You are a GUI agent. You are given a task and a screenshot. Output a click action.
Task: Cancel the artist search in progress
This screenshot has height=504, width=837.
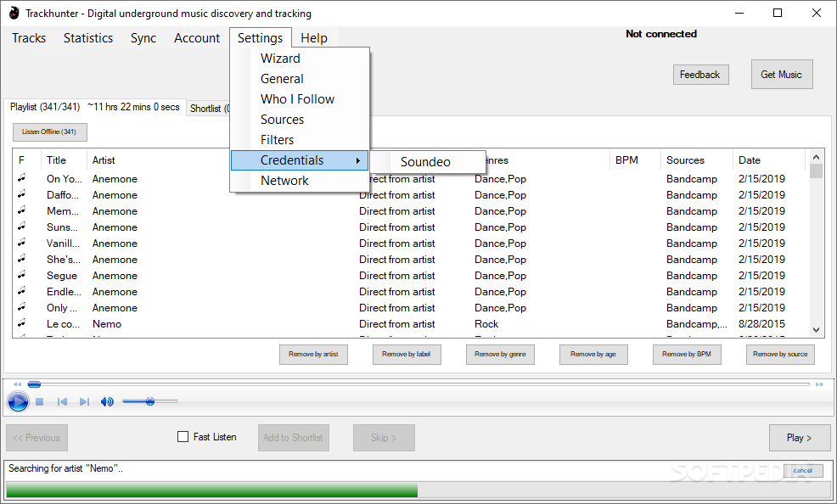pyautogui.click(x=803, y=470)
